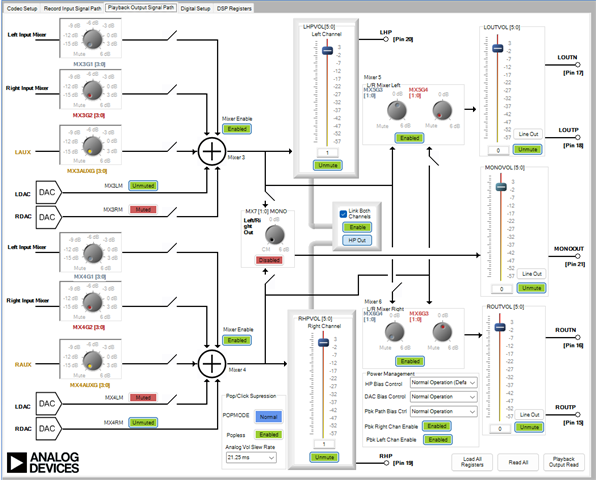
Task: Click the Analog Devices logo
Action: [43, 462]
